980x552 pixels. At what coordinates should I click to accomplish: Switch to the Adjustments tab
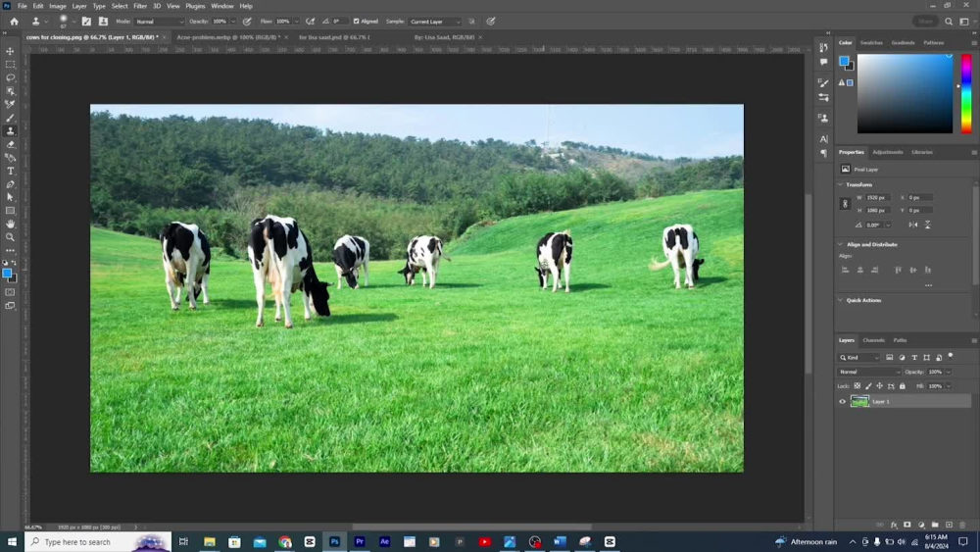(888, 152)
